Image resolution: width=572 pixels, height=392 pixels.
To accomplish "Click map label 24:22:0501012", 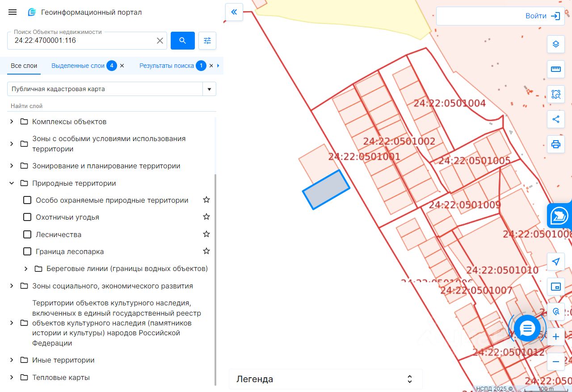I will 509,352.
